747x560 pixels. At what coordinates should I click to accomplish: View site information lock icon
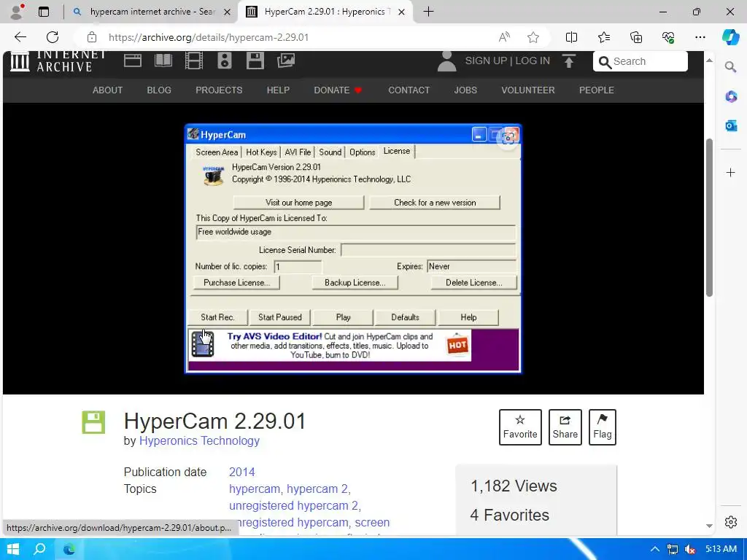tap(92, 37)
